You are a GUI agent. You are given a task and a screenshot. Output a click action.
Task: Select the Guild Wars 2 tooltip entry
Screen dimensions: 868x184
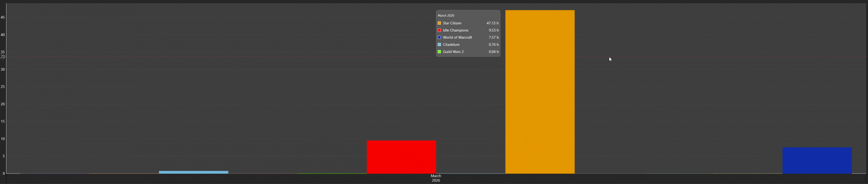453,52
